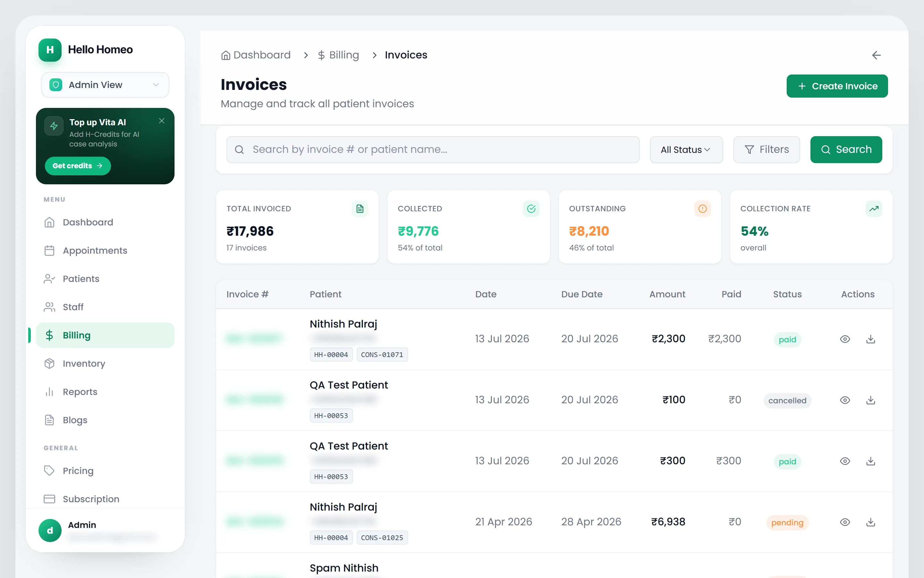Download the pending ₹6,938 invoice
This screenshot has height=578, width=924.
click(x=870, y=522)
